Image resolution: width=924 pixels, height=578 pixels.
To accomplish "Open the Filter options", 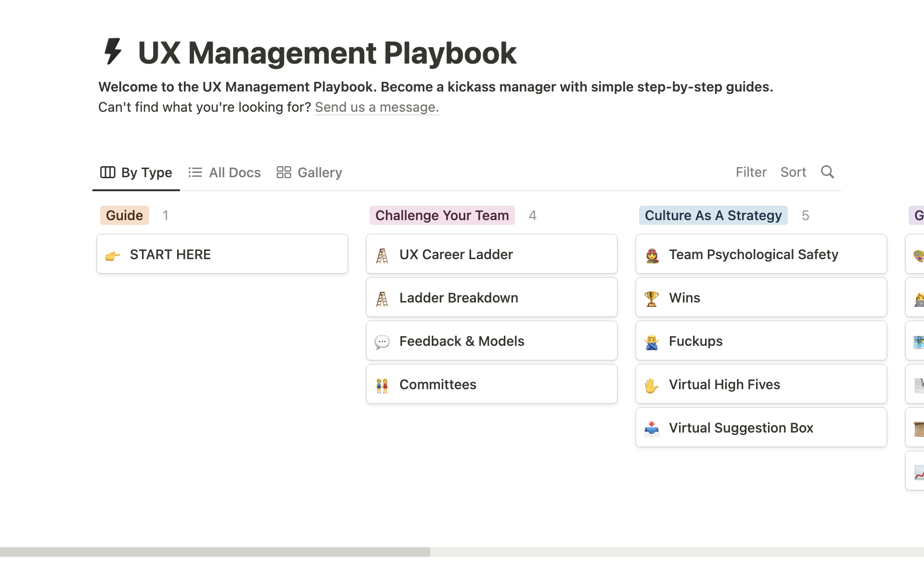I will tap(751, 172).
